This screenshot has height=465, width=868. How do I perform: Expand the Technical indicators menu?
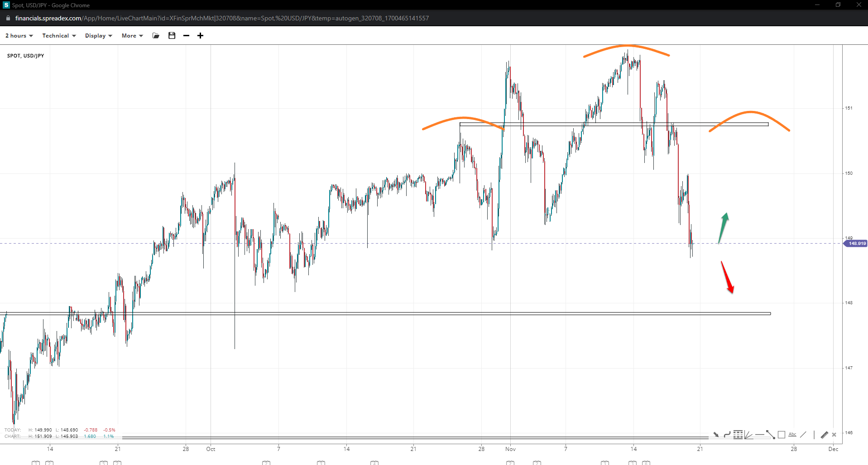59,36
